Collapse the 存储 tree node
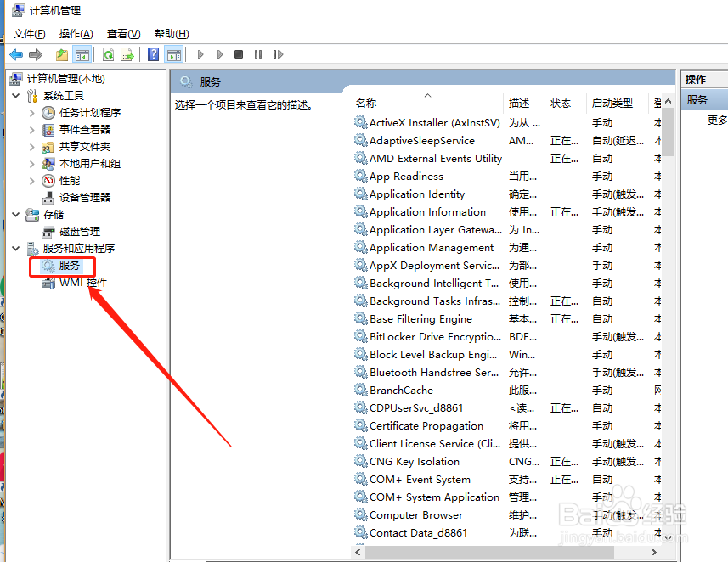728x562 pixels. click(x=15, y=214)
